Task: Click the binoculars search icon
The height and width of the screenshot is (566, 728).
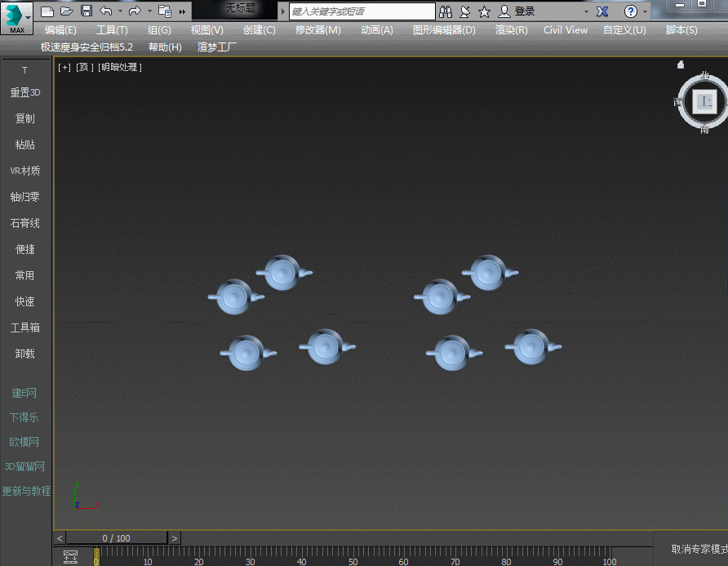Action: (446, 11)
